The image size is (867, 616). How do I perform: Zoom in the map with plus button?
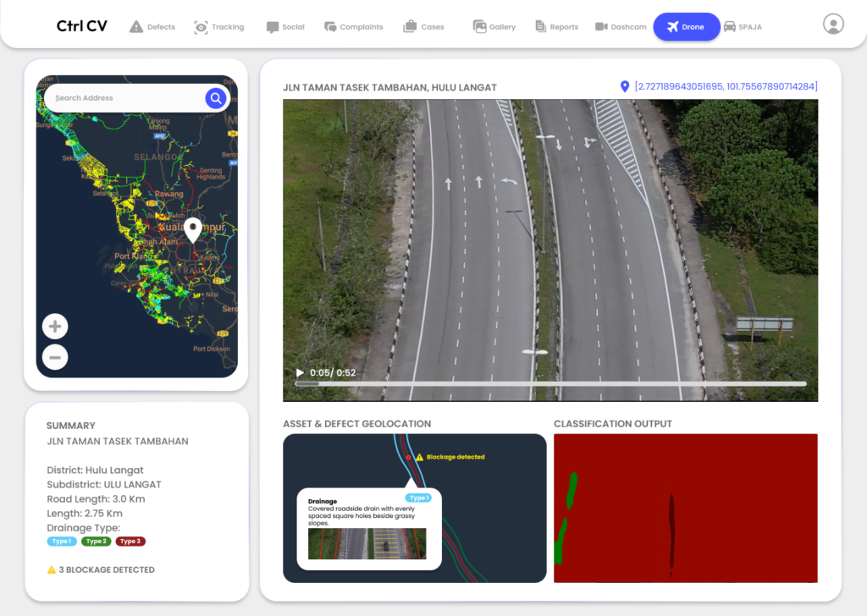pos(55,327)
